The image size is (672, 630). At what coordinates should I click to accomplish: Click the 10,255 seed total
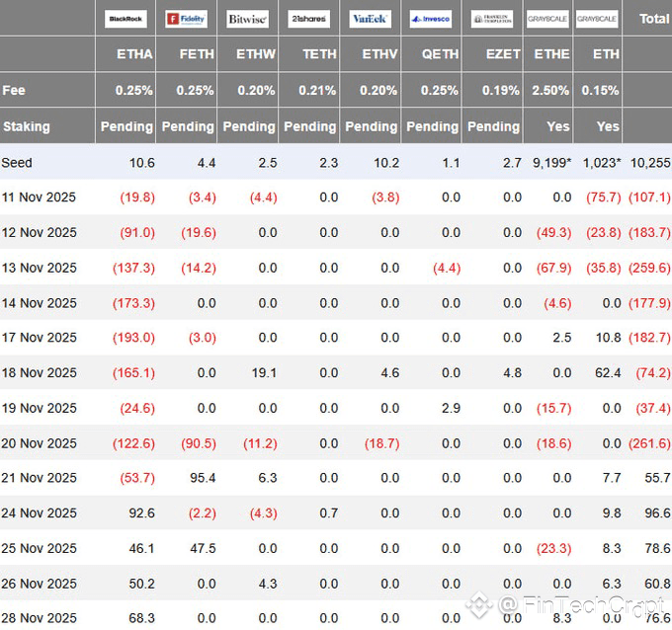pyautogui.click(x=650, y=163)
